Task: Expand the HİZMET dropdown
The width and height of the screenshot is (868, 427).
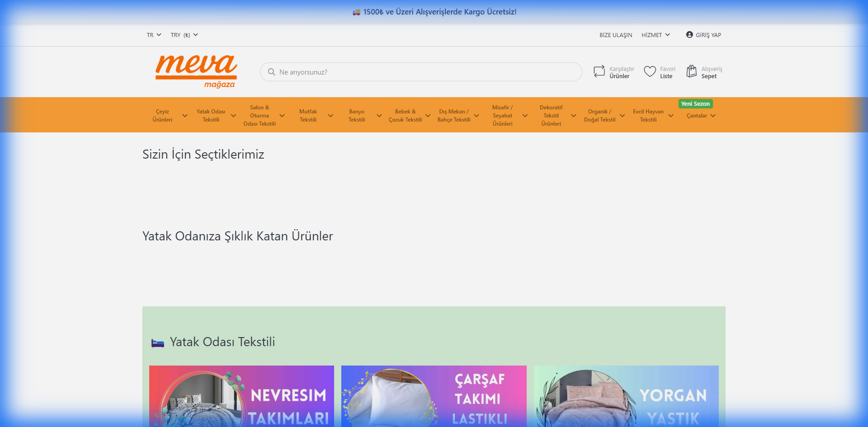Action: pos(655,35)
